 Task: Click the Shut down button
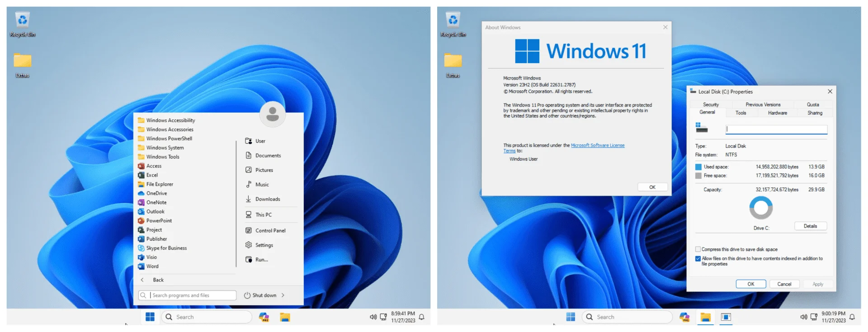point(260,295)
